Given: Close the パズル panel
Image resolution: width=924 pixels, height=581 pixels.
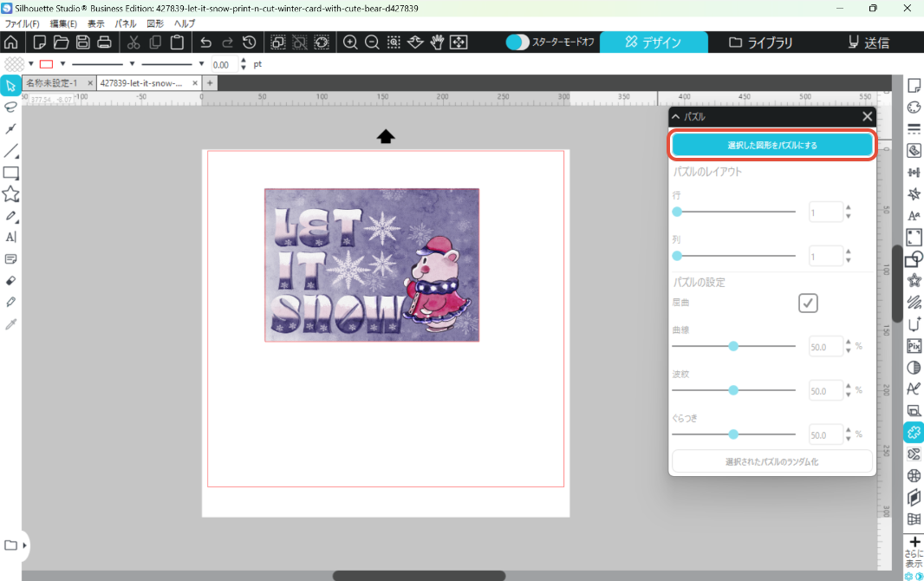Looking at the screenshot, I should [x=867, y=117].
